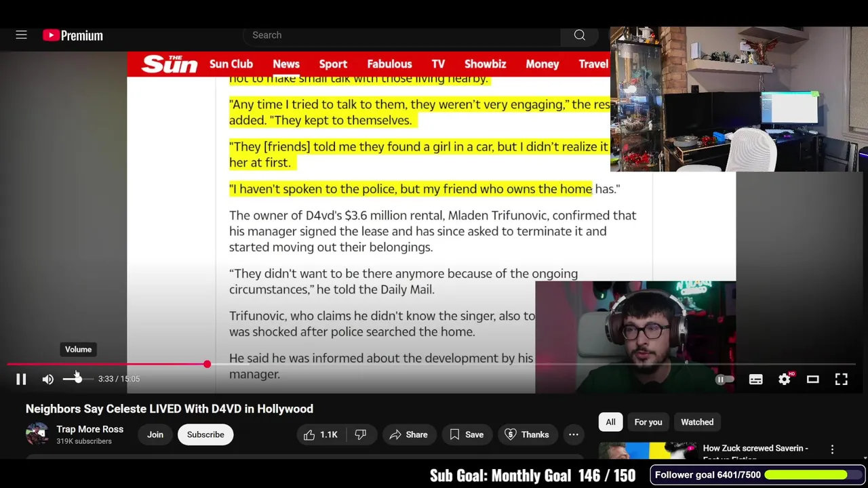Adjust the volume slider handle
868x488 pixels.
coord(78,379)
